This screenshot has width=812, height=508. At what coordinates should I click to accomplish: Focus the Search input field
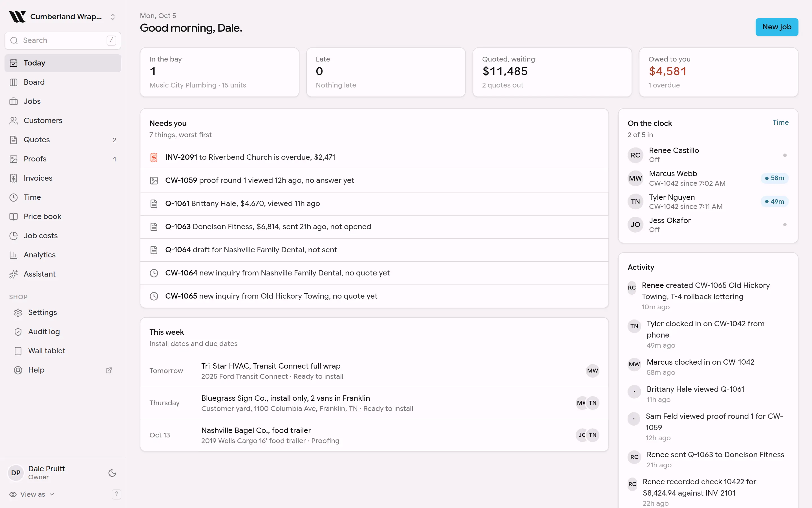pyautogui.click(x=63, y=40)
